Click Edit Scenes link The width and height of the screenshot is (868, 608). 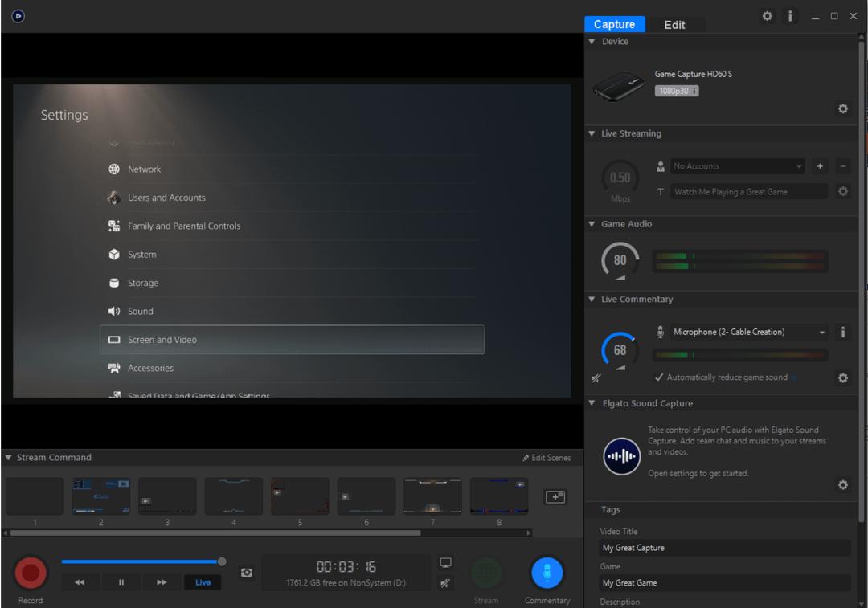tap(547, 458)
